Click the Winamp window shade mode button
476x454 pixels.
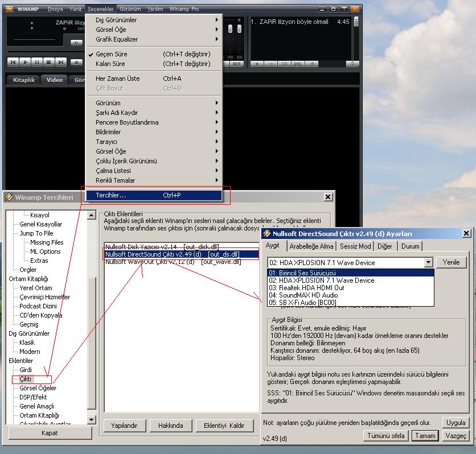(344, 9)
